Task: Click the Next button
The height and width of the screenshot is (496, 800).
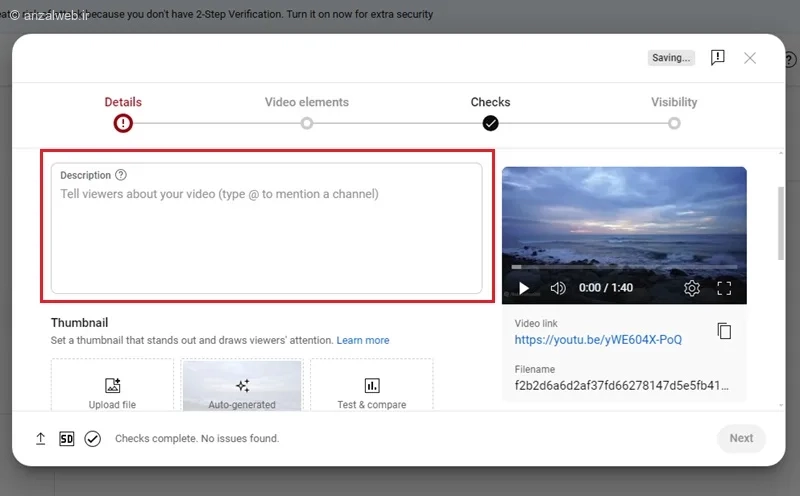Action: click(x=741, y=438)
